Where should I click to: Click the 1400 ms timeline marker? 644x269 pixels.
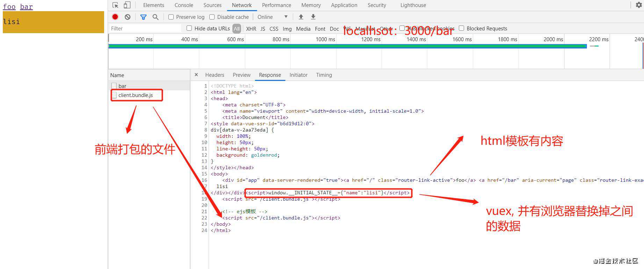(416, 39)
